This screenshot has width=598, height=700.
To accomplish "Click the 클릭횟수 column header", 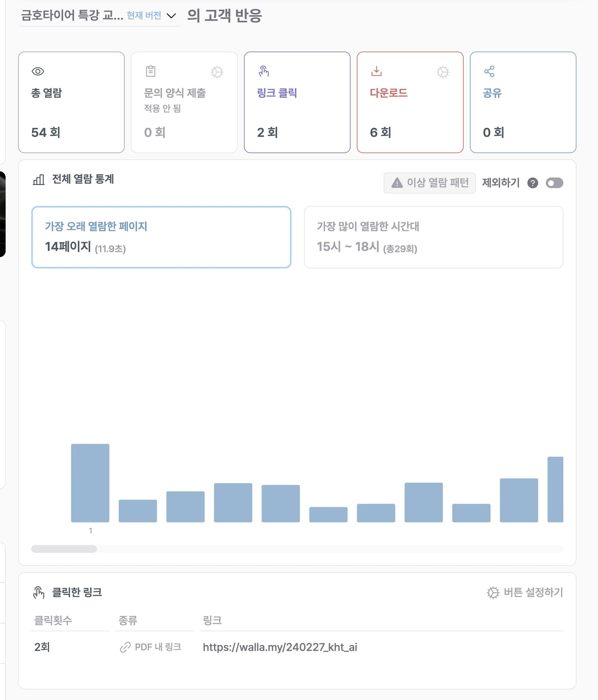I will point(53,620).
